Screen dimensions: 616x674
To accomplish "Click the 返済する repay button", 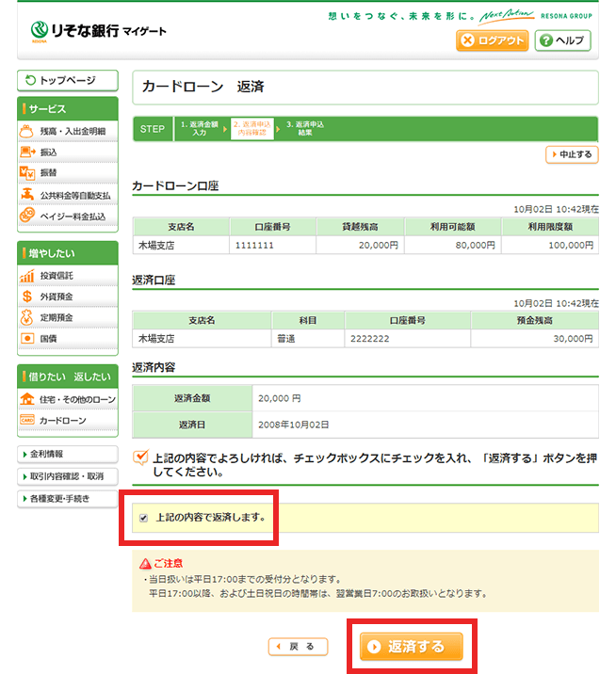I will 411,646.
